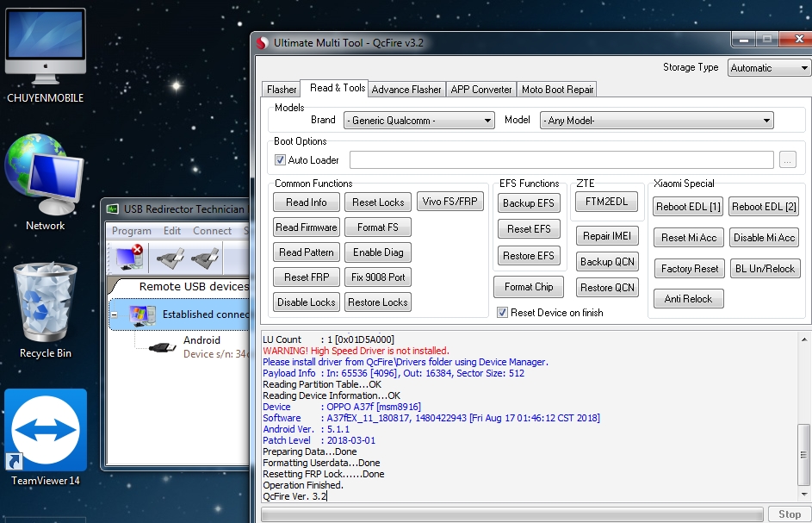Click the USB Redirector Technician title icon

(x=113, y=209)
